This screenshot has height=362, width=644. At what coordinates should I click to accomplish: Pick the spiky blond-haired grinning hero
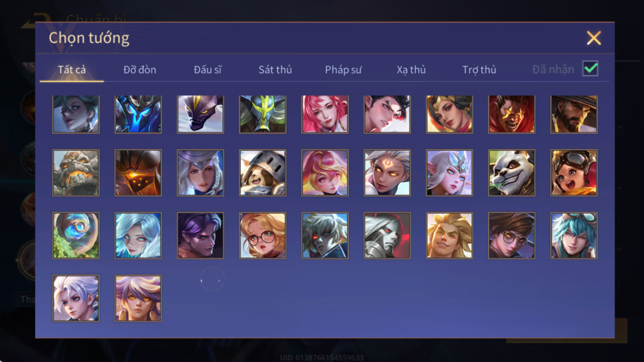click(449, 236)
